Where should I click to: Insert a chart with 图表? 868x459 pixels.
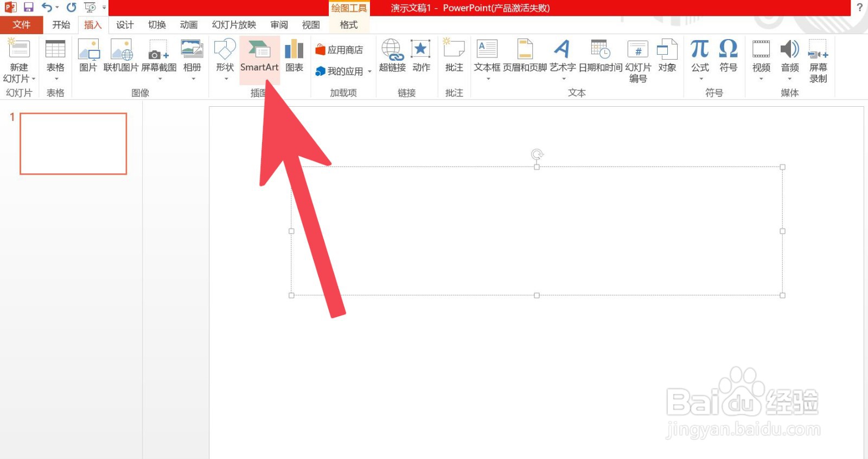[x=294, y=56]
